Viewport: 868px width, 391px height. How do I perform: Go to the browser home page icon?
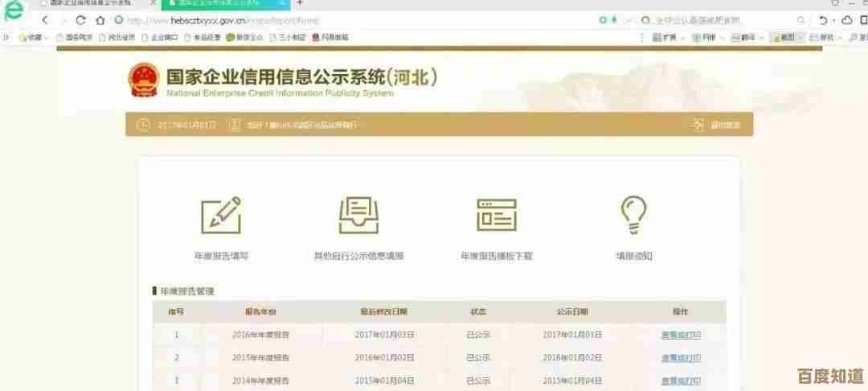100,20
